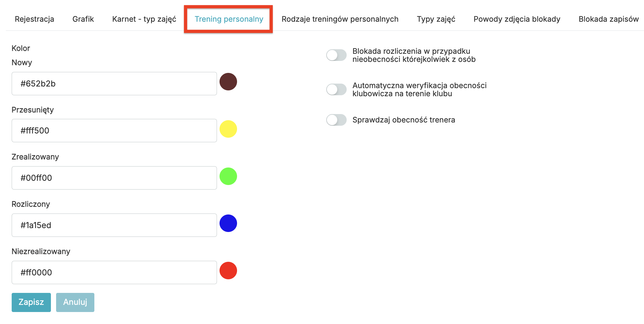Image resolution: width=644 pixels, height=324 pixels.
Task: Enable Blokada rozliczenia toggle
Action: (x=336, y=55)
